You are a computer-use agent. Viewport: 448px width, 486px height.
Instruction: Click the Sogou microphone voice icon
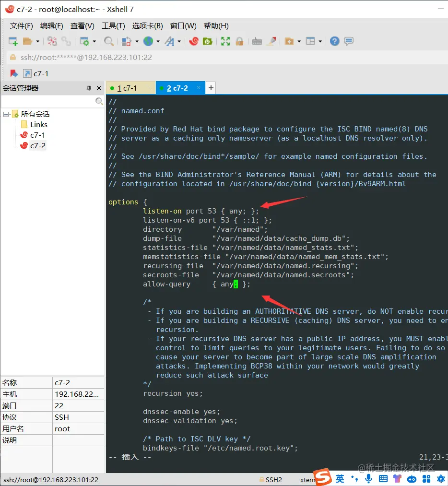click(x=369, y=479)
